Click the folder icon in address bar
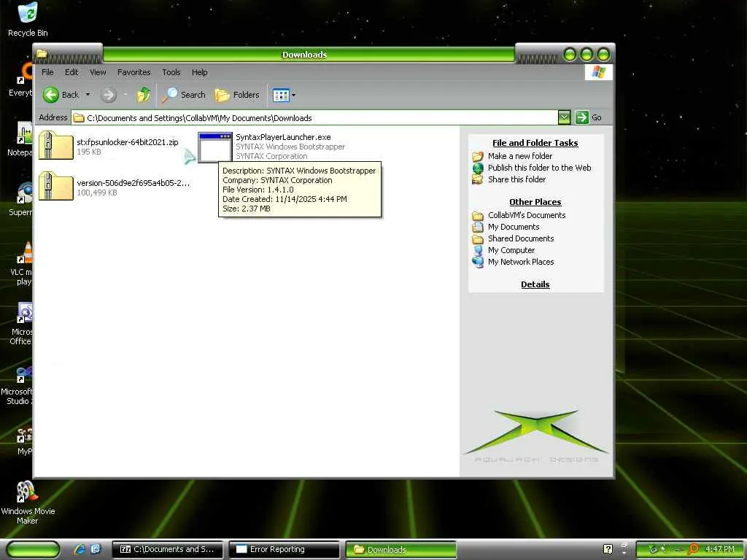Image resolution: width=747 pixels, height=560 pixels. (79, 118)
